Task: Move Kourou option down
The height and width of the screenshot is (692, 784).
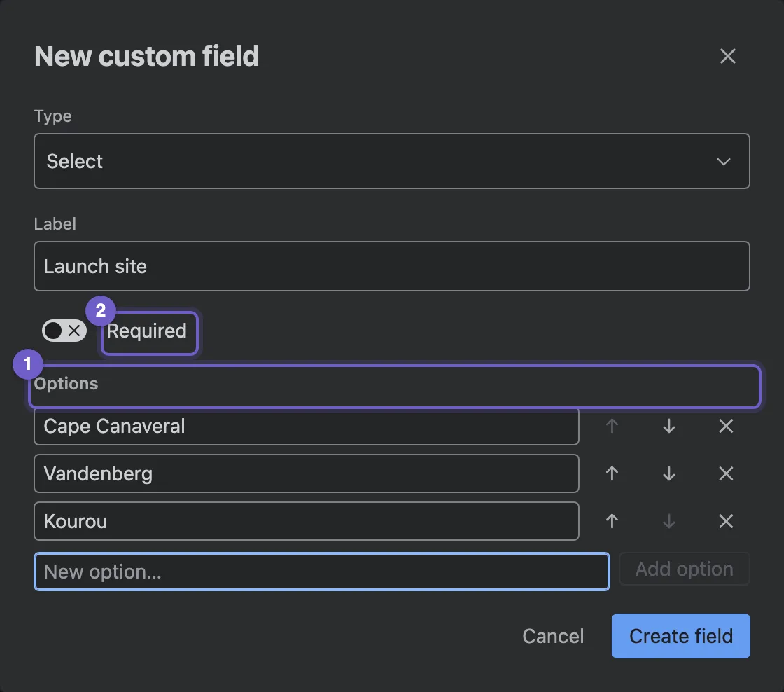Action: (x=669, y=521)
